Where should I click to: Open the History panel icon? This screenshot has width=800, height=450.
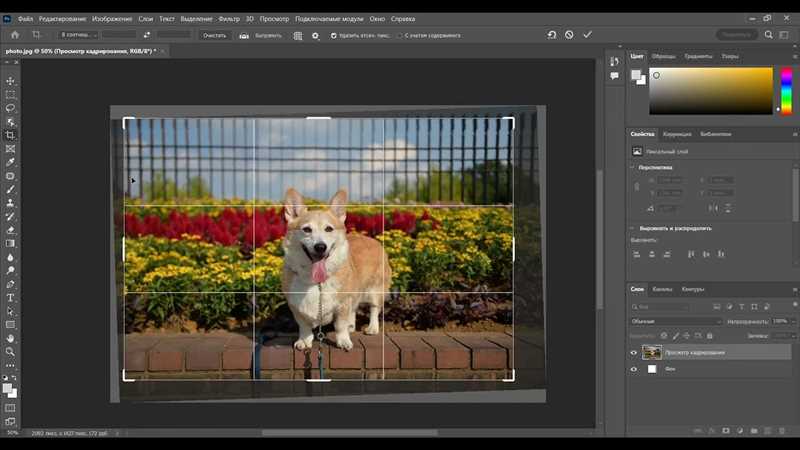click(x=614, y=61)
